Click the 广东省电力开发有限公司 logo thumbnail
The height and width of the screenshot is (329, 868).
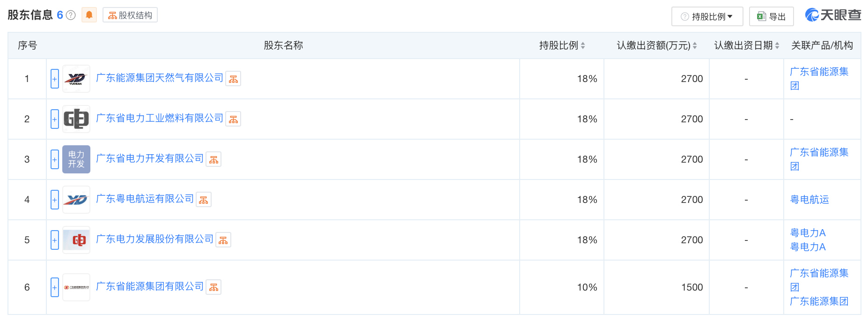tap(76, 159)
